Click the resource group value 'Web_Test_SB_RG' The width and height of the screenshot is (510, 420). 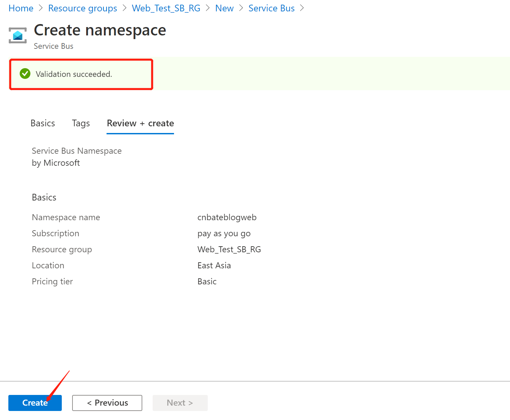click(x=229, y=250)
